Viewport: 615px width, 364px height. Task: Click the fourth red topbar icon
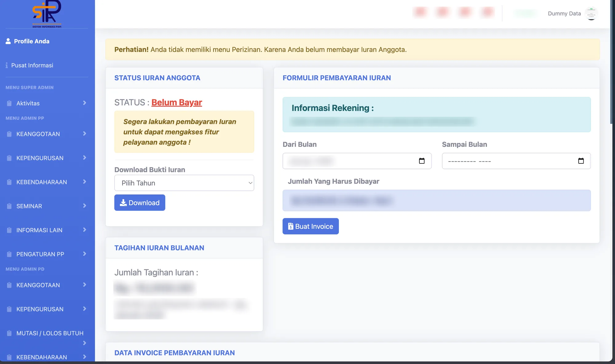[x=487, y=12]
